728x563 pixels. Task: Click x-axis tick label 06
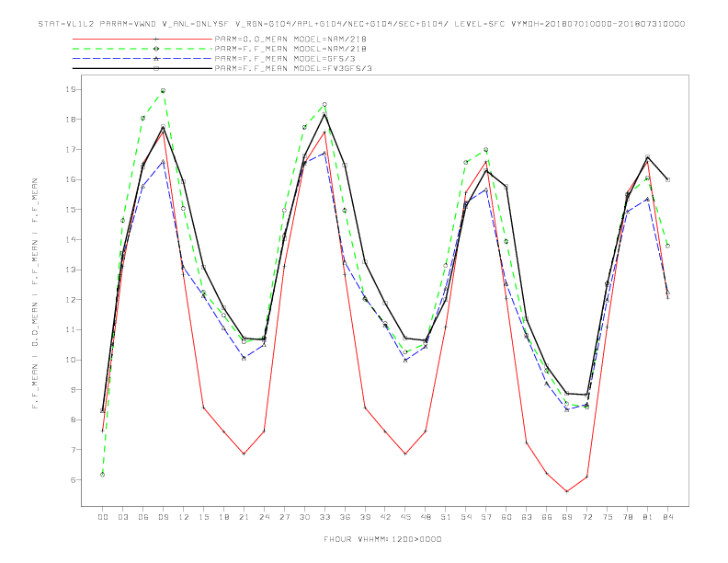(x=143, y=517)
